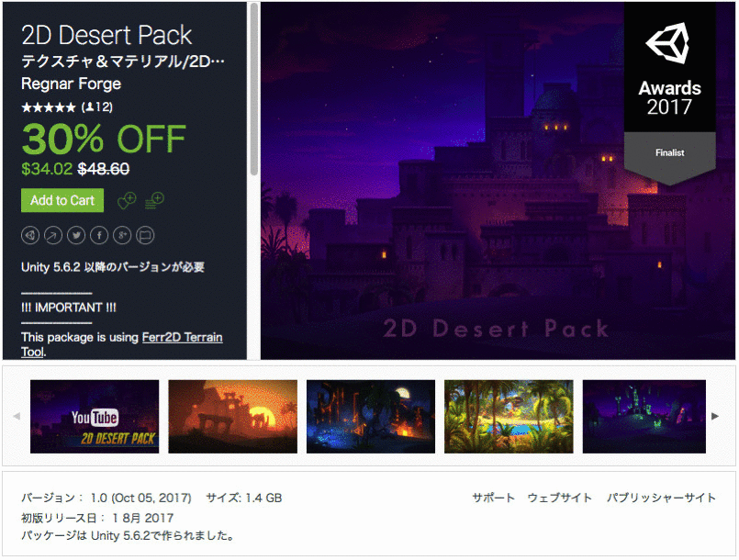
Task: Click the Add to Cart button
Action: coord(62,200)
